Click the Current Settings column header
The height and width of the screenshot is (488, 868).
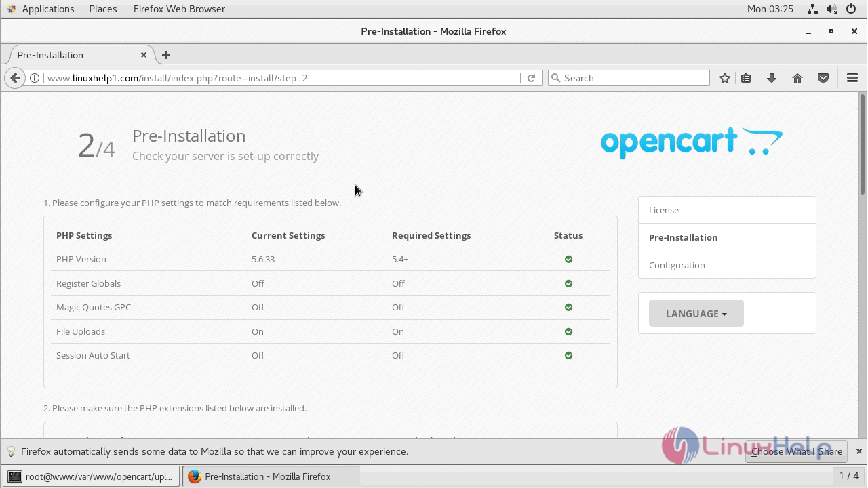(x=288, y=235)
